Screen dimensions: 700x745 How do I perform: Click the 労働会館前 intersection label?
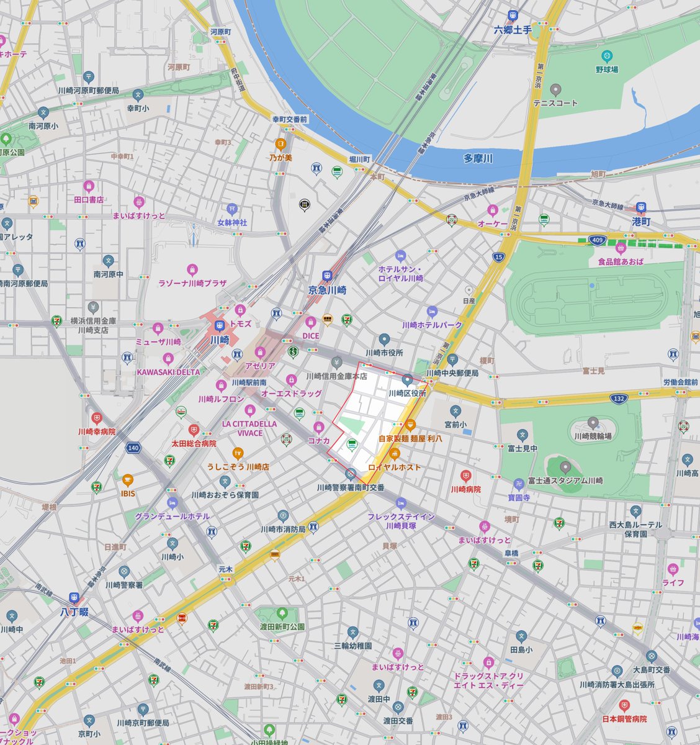tap(680, 382)
